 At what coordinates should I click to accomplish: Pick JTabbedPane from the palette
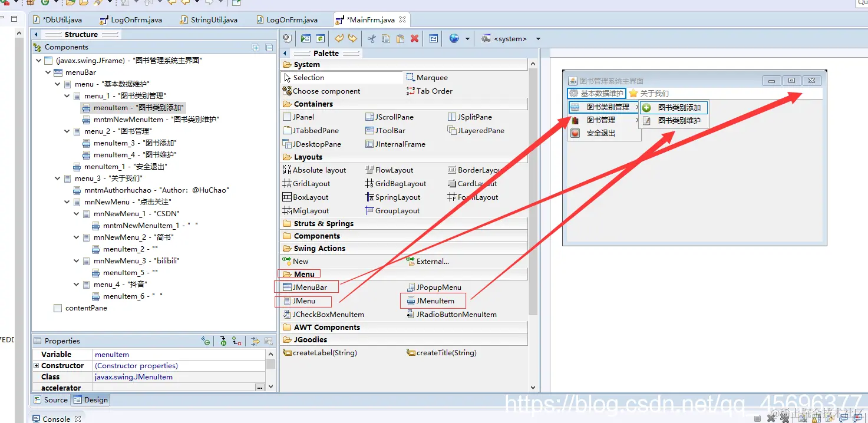(311, 131)
